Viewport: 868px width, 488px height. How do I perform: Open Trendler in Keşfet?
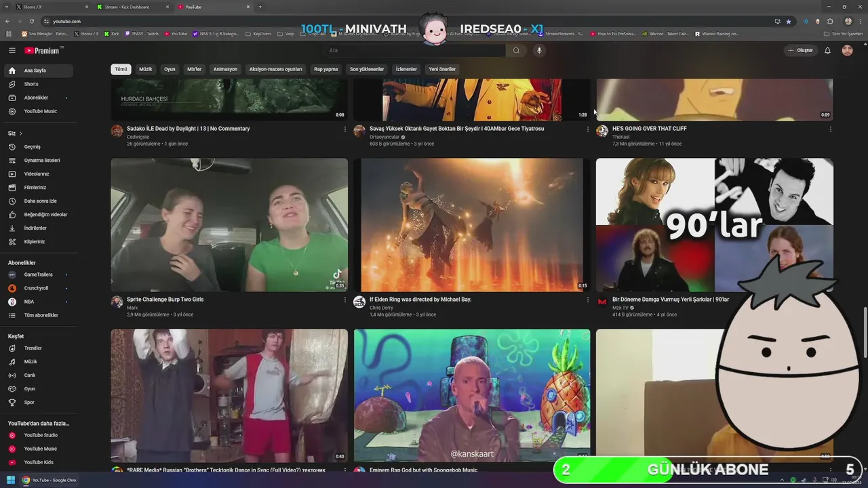point(39,348)
